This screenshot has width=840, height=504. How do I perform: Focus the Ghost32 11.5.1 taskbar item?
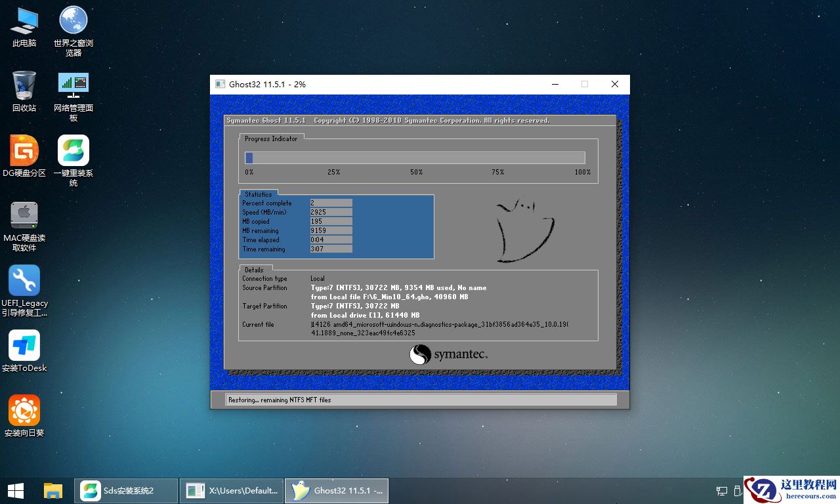click(336, 490)
